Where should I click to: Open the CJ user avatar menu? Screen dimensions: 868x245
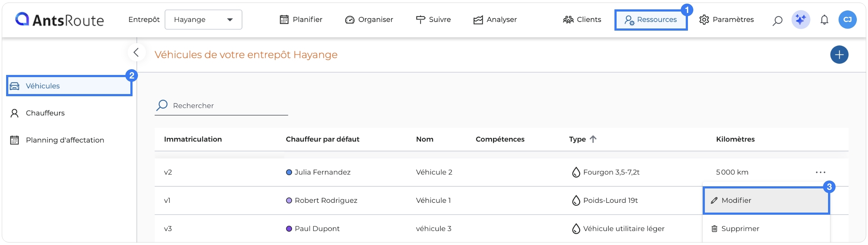coord(847,19)
